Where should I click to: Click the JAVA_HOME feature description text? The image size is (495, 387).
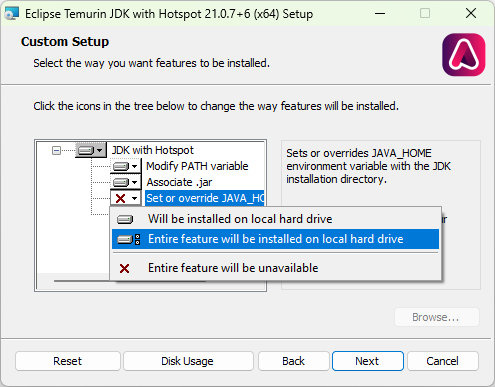pyautogui.click(x=368, y=166)
